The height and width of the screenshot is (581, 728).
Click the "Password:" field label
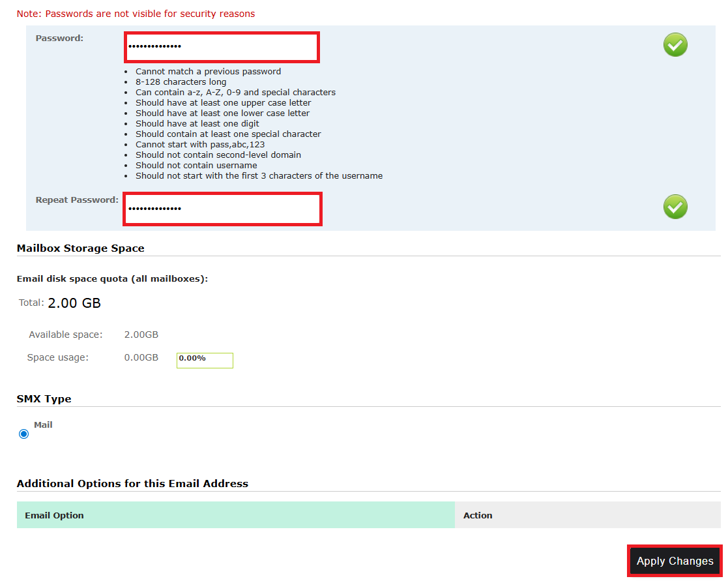click(x=59, y=38)
